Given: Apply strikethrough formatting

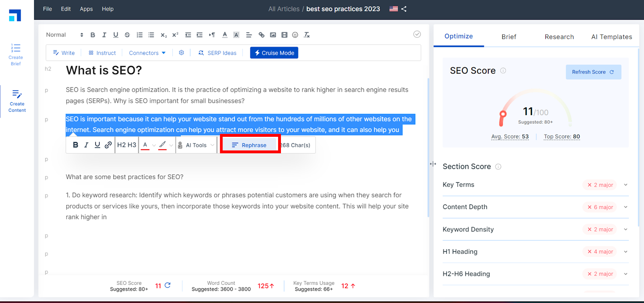Looking at the screenshot, I should coord(127,35).
